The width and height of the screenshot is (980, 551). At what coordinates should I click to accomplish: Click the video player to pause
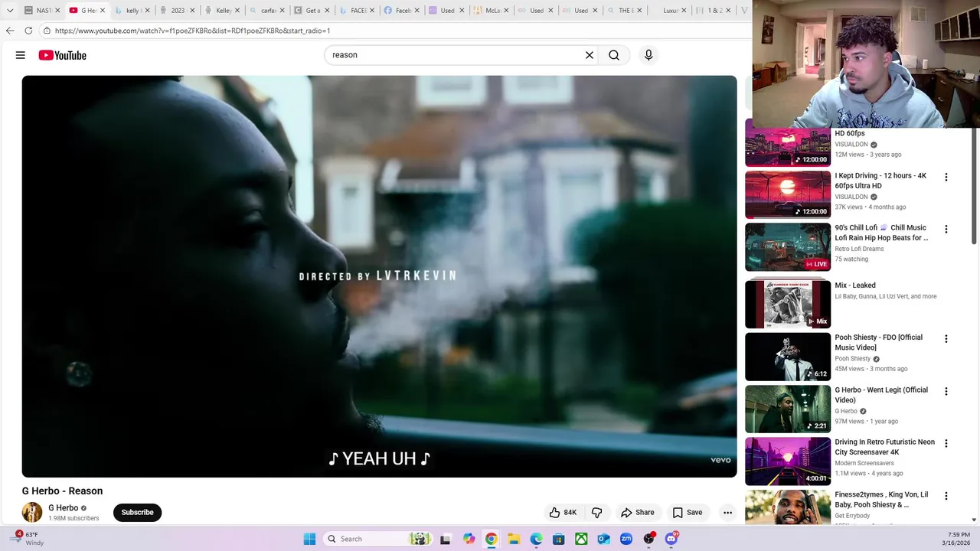click(379, 275)
